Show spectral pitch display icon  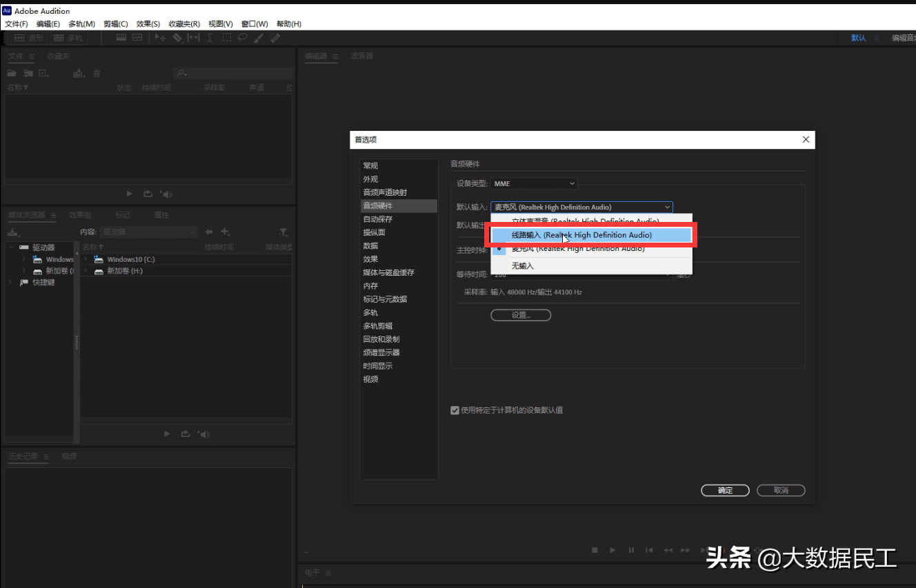pyautogui.click(x=137, y=38)
